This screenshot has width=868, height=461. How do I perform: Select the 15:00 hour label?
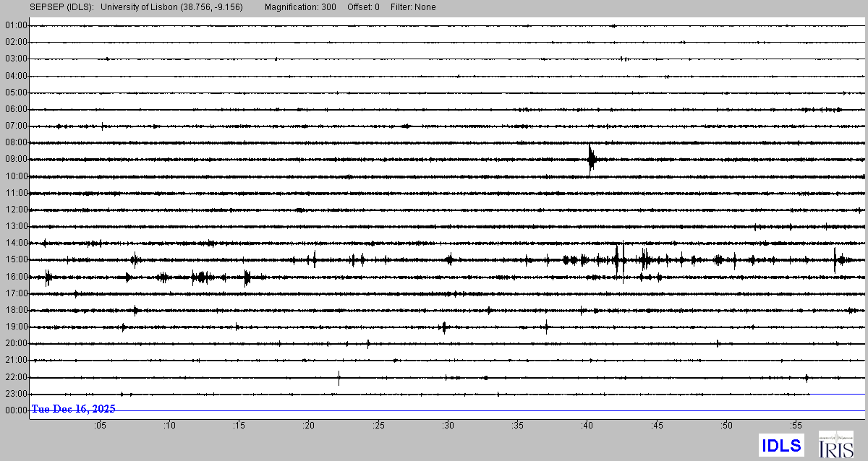(x=15, y=259)
